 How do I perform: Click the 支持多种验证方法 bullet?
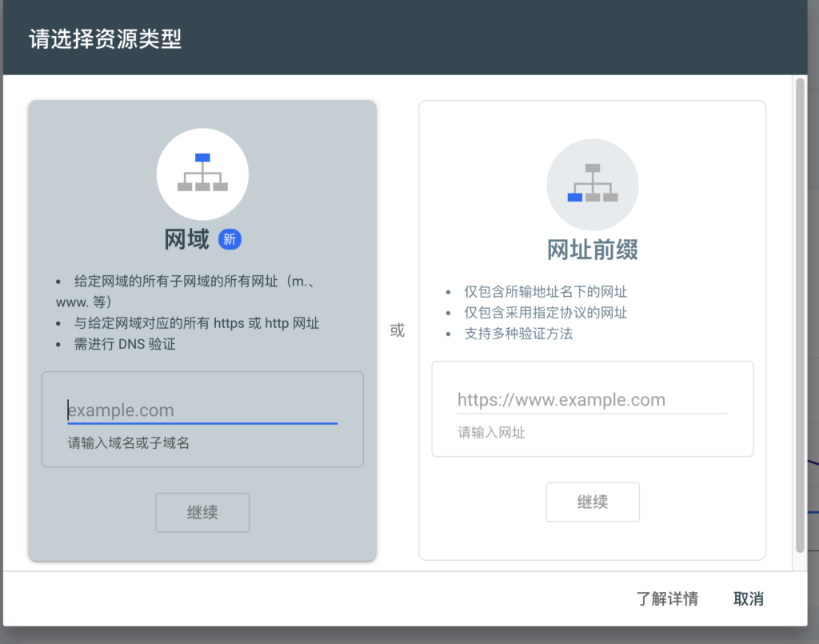click(x=518, y=334)
